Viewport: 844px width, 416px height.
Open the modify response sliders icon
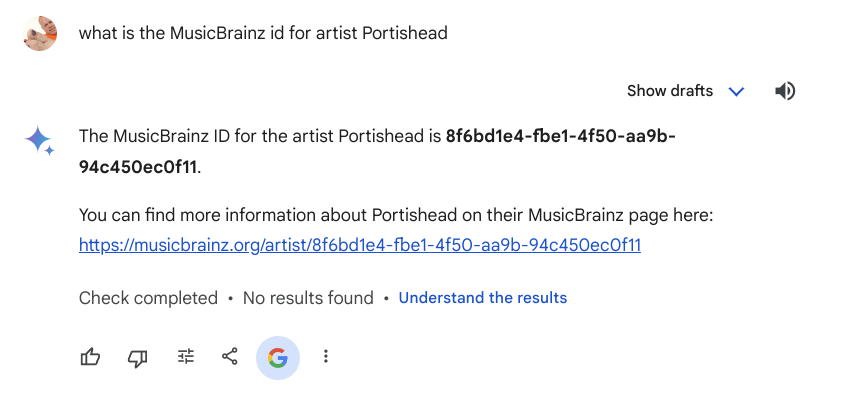click(186, 356)
